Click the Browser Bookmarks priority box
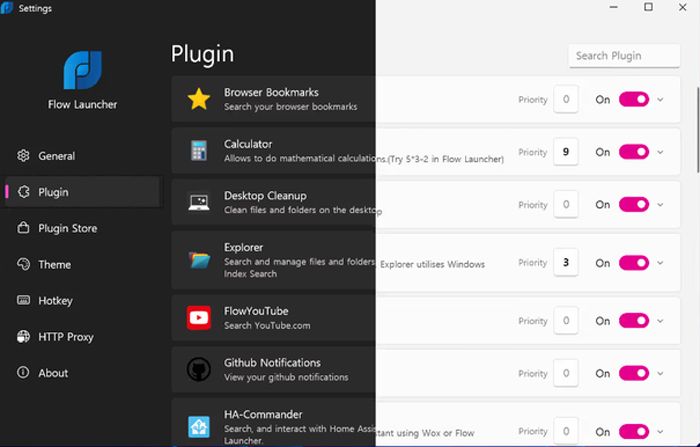700x447 pixels. (x=566, y=99)
